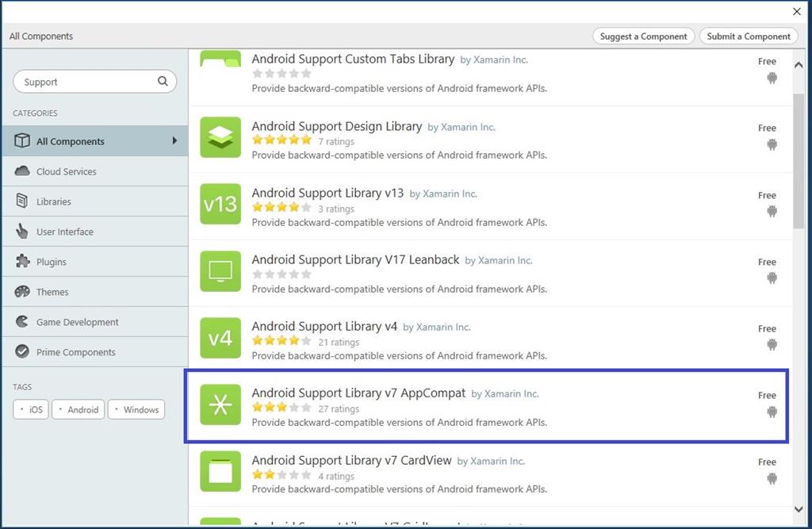
Task: Click Android platform icon for Custom Tabs Library
Action: tap(772, 79)
